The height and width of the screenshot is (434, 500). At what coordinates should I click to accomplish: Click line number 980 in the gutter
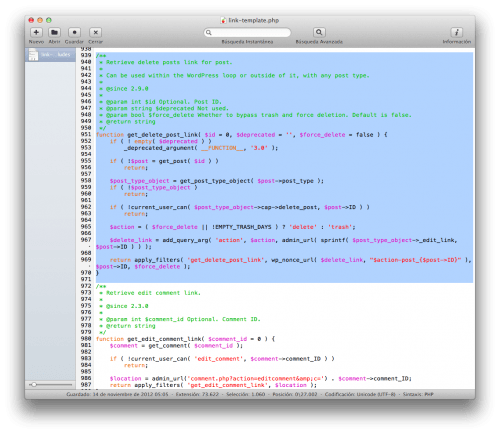(x=86, y=339)
